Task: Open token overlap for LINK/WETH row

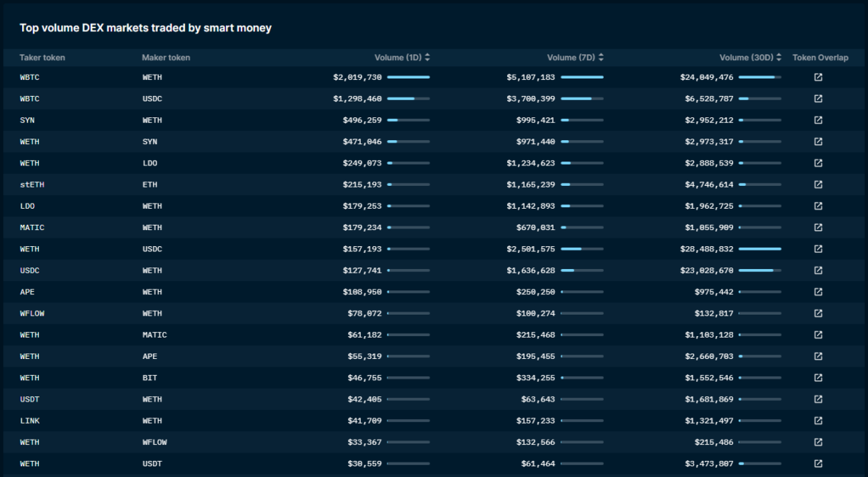Action: point(818,421)
